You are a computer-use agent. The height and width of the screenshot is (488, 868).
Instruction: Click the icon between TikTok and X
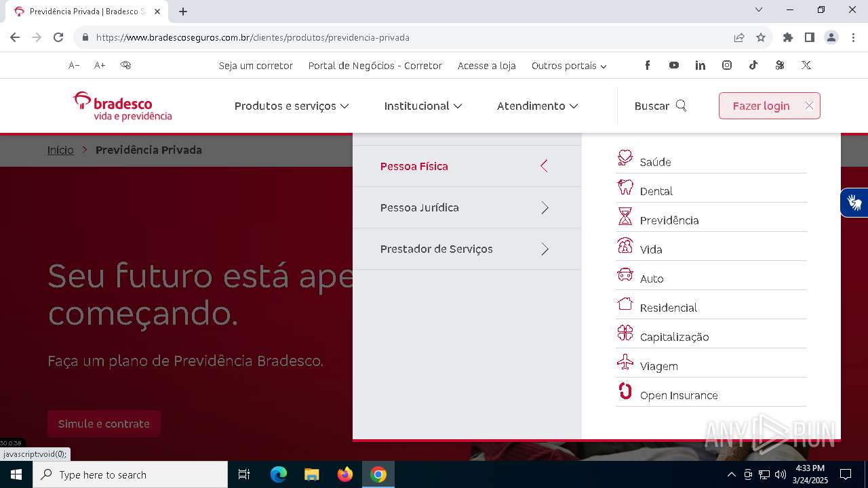click(779, 65)
